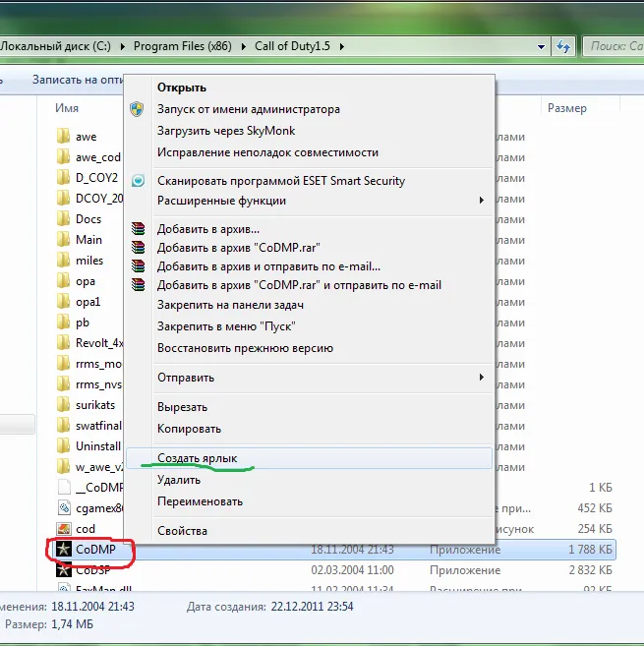This screenshot has height=646, width=644.
Task: Click WinRAR icon beside 'Добавить в архив "CoDMP.rar"'
Action: tap(138, 247)
